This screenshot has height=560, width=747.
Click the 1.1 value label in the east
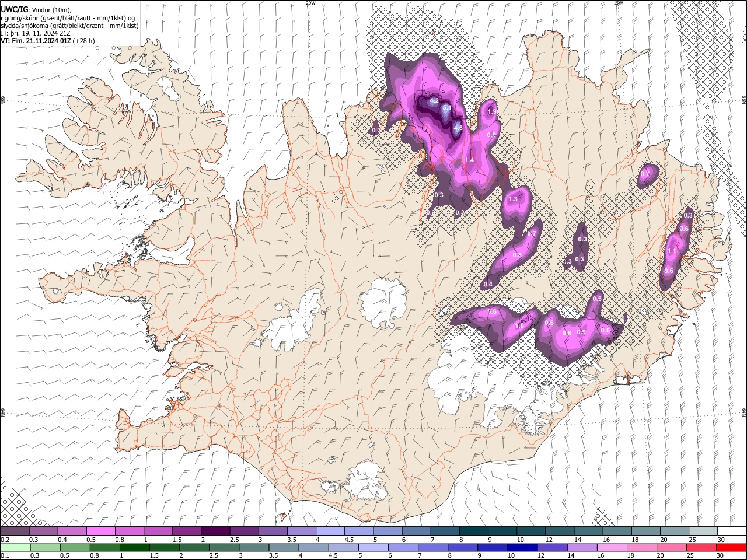(x=671, y=251)
